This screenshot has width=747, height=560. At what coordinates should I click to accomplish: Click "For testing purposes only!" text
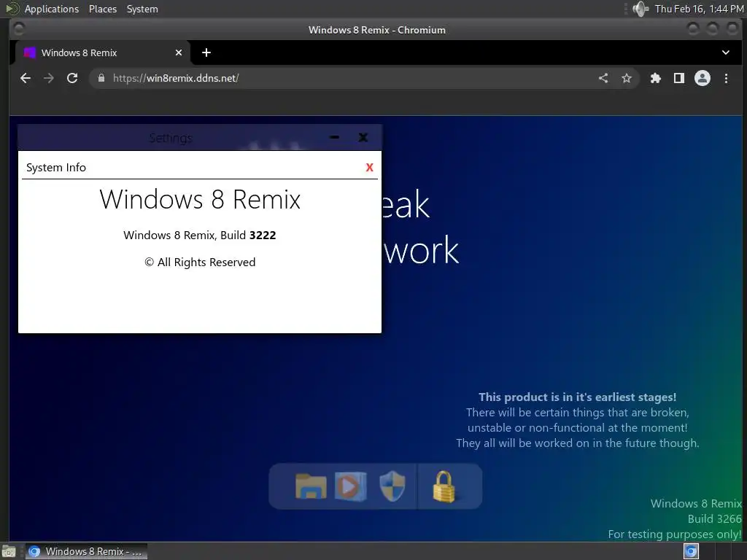[675, 534]
